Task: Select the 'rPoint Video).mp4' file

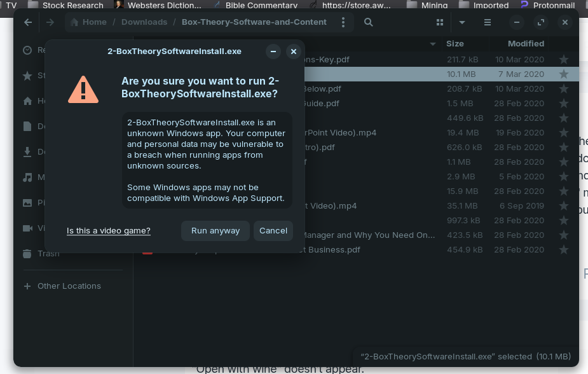Action: pyautogui.click(x=340, y=132)
